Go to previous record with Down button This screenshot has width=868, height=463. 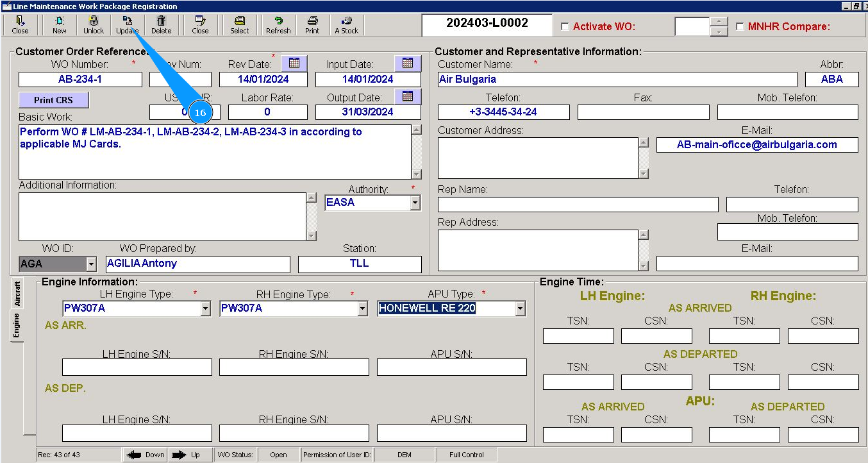click(145, 455)
